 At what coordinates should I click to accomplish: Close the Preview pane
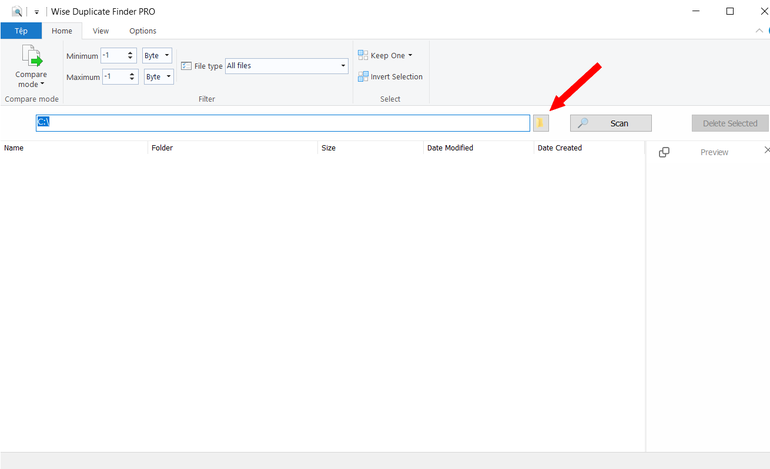point(767,150)
